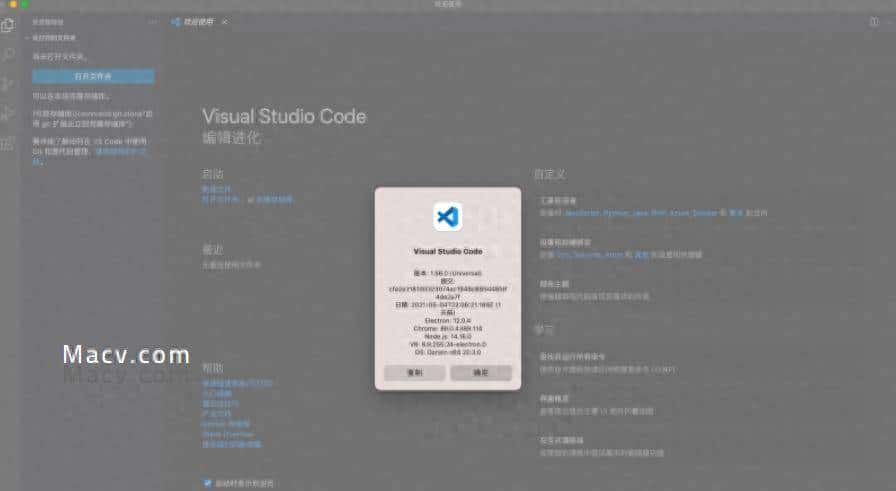Viewport: 896px width, 491px height.
Task: Open the 交互式演练场 learn item
Action: pos(562,440)
